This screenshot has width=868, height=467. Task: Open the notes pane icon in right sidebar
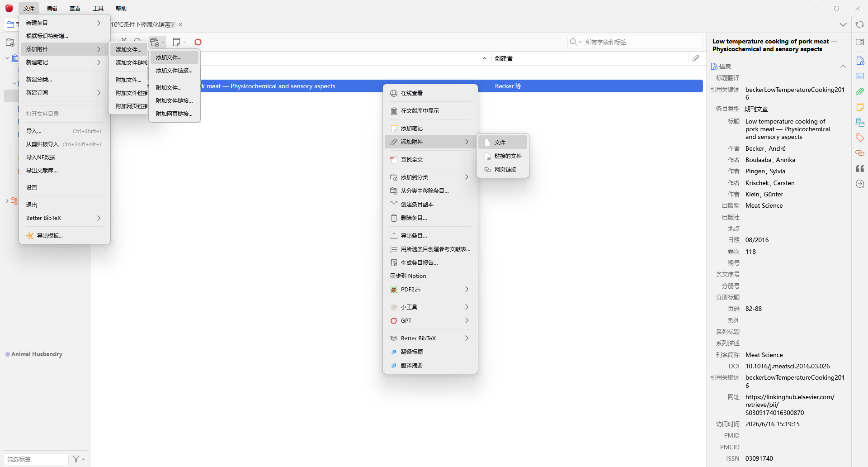(860, 107)
